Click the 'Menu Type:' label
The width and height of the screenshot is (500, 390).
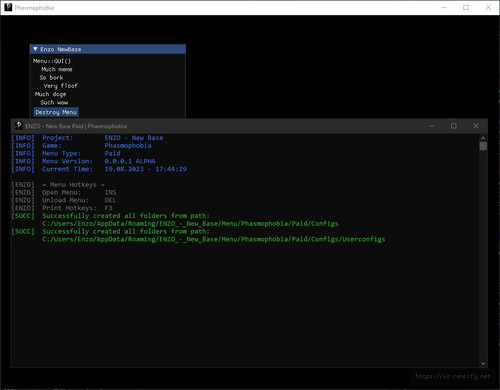[x=61, y=154]
